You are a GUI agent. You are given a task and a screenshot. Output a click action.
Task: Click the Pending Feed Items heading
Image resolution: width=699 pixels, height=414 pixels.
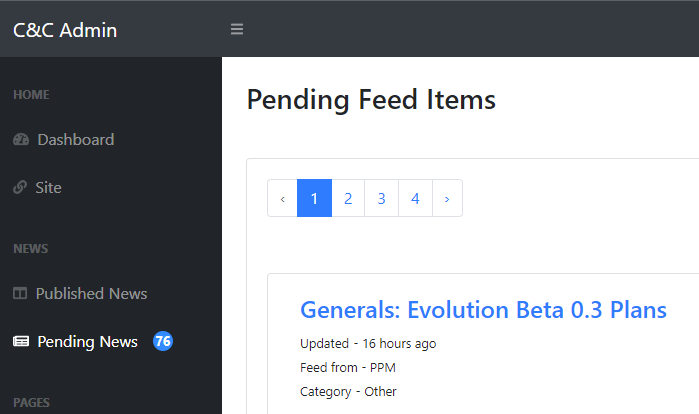[x=371, y=99]
